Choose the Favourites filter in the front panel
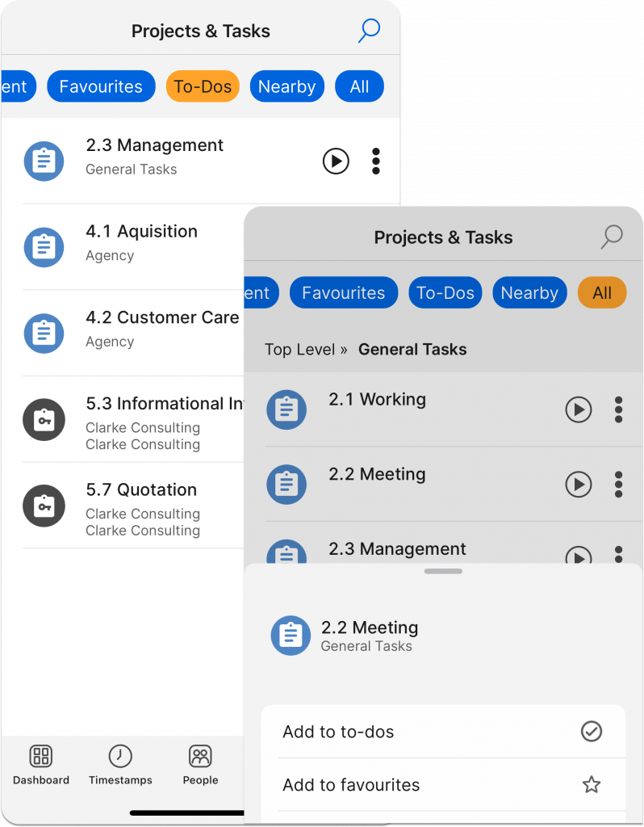This screenshot has height=827, width=644. coord(344,293)
